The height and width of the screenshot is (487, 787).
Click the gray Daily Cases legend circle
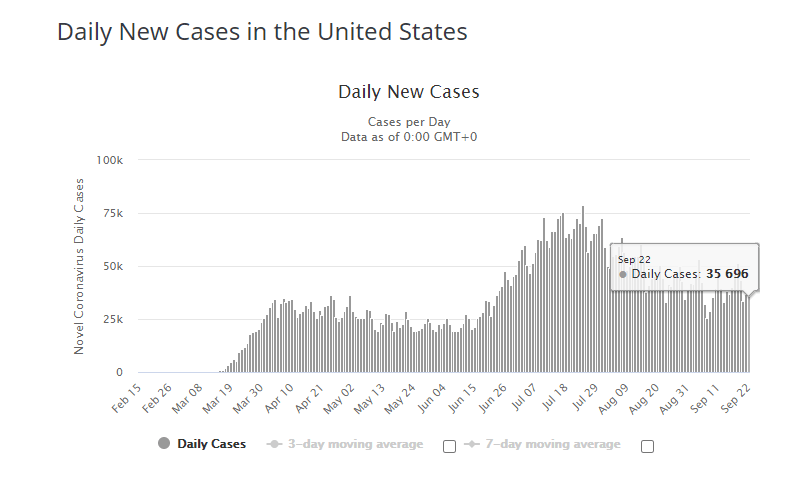(x=164, y=444)
